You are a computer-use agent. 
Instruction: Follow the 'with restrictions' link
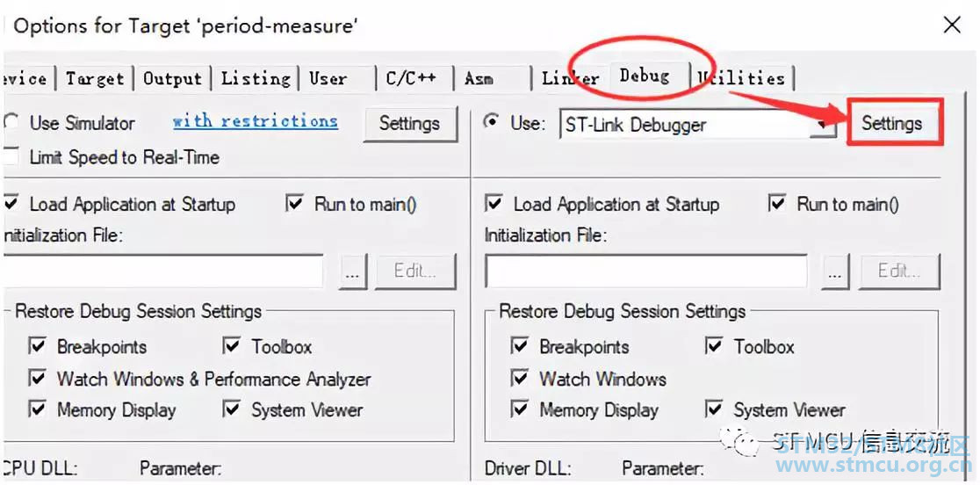(255, 120)
